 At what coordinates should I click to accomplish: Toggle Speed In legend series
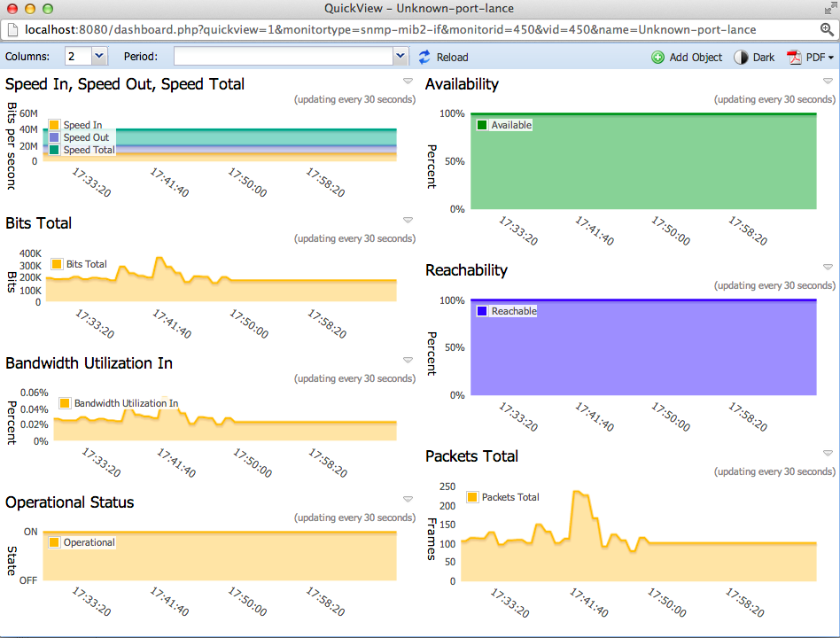55,125
